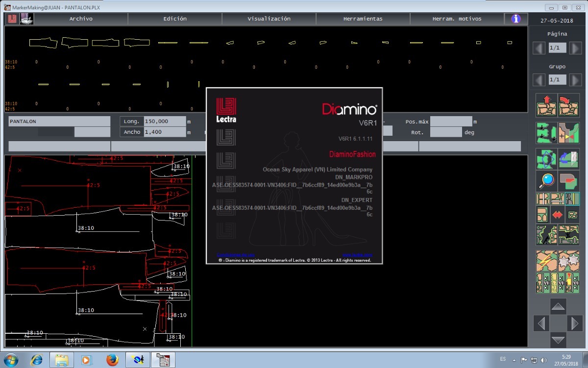
Task: Select the vertical white line marker tool
Action: 543,198
